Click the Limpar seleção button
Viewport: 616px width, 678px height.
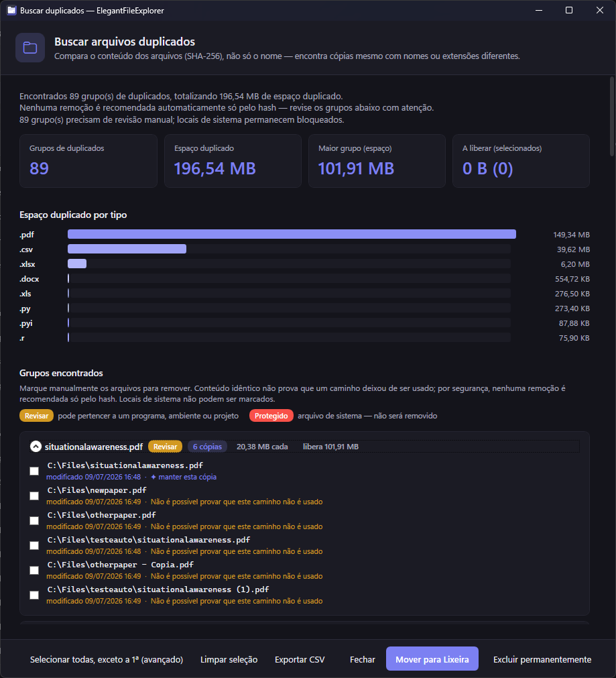tap(229, 659)
